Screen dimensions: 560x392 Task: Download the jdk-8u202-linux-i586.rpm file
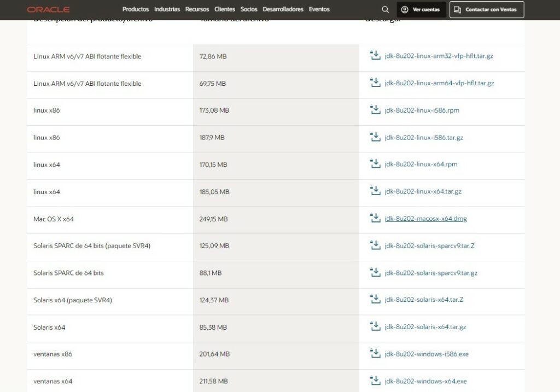tap(422, 110)
